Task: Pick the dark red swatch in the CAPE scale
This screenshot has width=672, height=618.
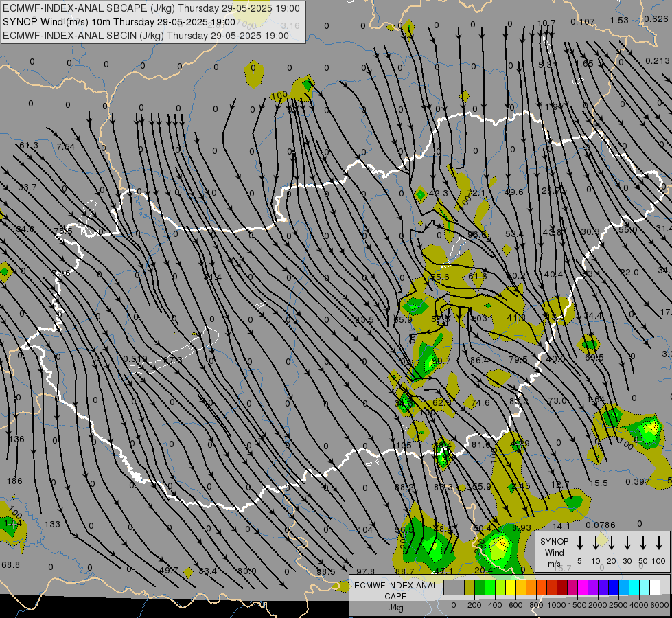Action: point(562,588)
